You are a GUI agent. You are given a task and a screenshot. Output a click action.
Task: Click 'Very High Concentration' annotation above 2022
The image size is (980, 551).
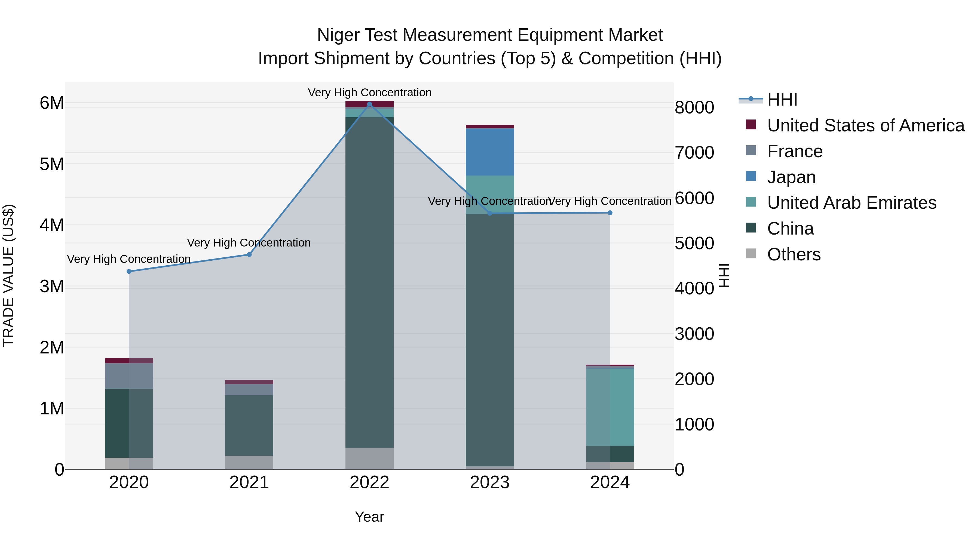(x=369, y=93)
